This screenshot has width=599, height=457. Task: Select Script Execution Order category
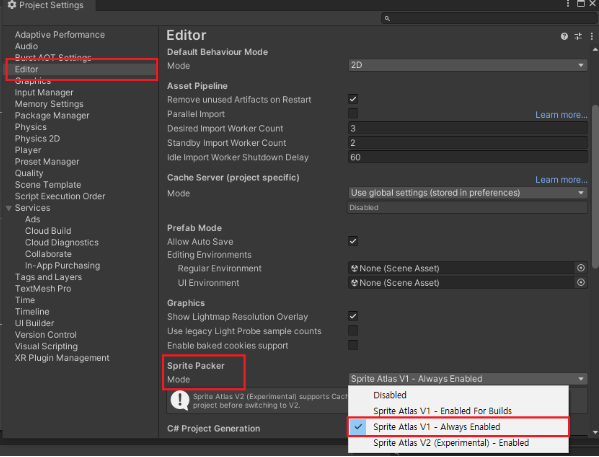[60, 196]
